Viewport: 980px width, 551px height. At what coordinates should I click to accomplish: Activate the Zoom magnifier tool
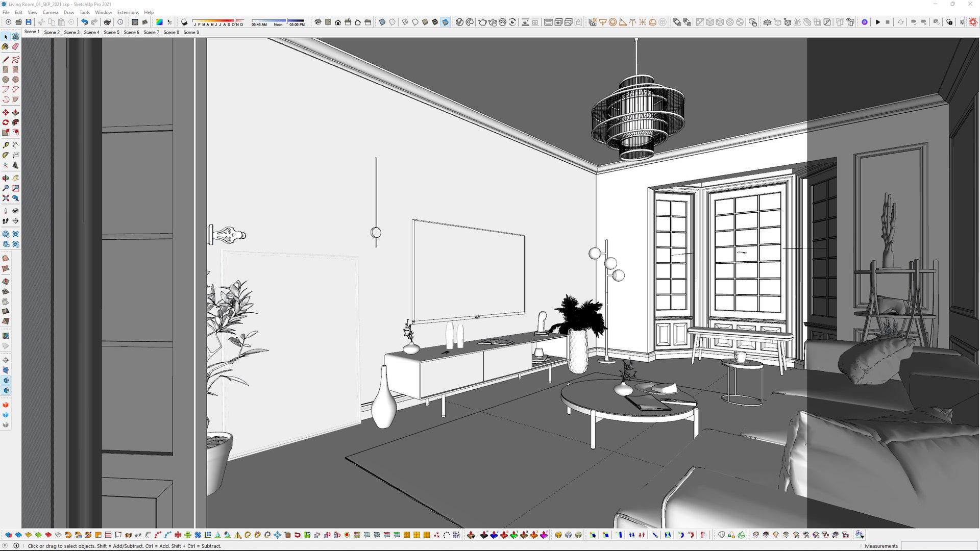coord(6,188)
